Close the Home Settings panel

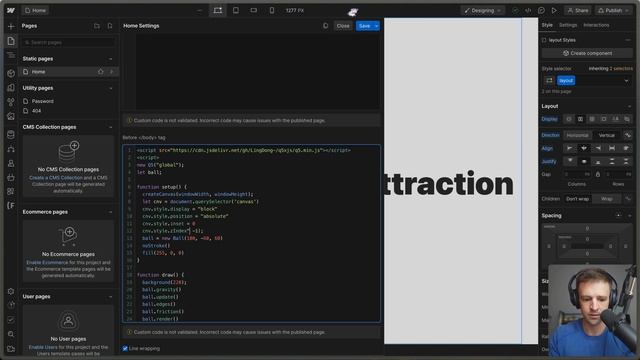pyautogui.click(x=343, y=26)
